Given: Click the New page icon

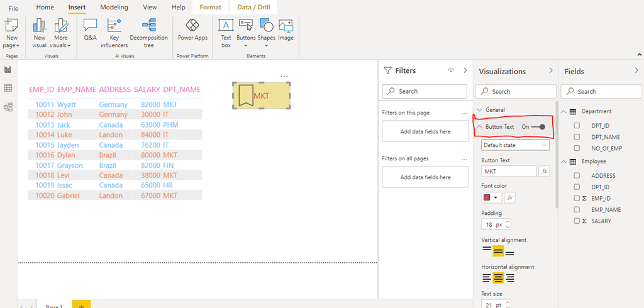Looking at the screenshot, I should [11, 26].
